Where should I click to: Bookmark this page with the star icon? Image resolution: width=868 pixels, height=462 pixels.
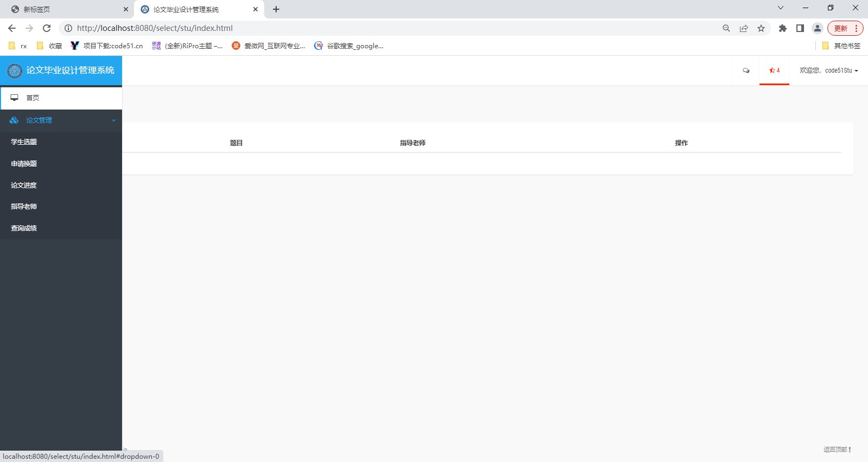tap(761, 28)
